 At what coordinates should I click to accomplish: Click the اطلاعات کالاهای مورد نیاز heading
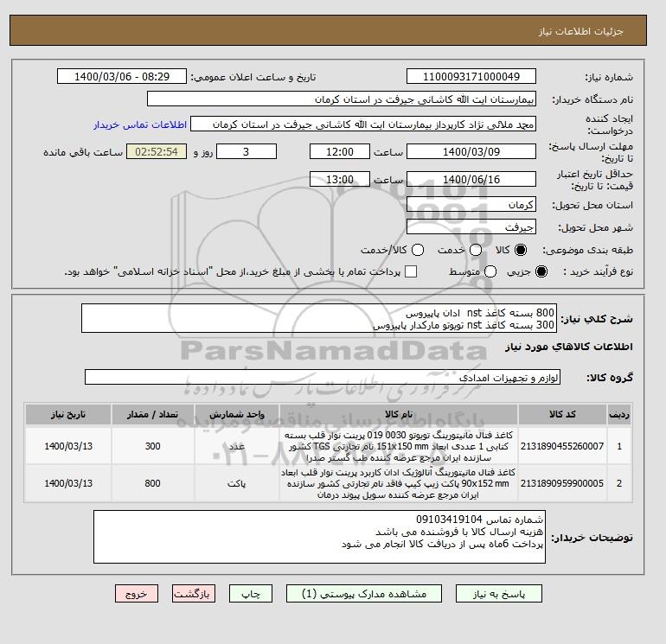(x=569, y=347)
